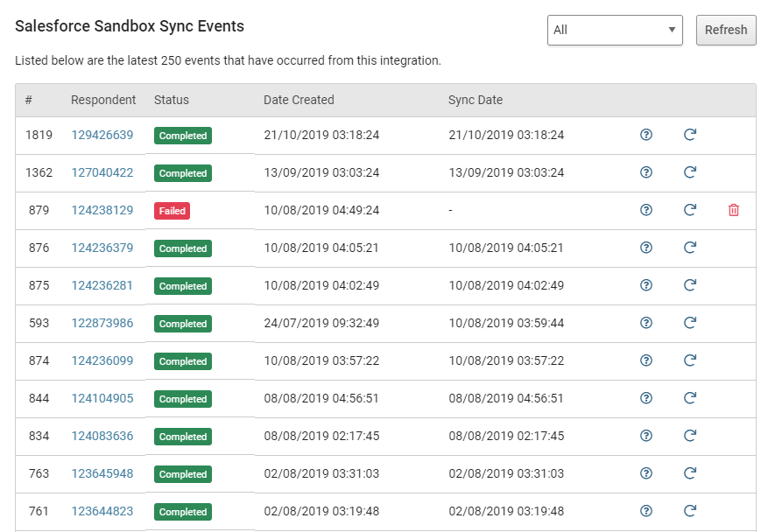Click the Date Created column header
Image resolution: width=775 pixels, height=532 pixels.
coord(299,100)
